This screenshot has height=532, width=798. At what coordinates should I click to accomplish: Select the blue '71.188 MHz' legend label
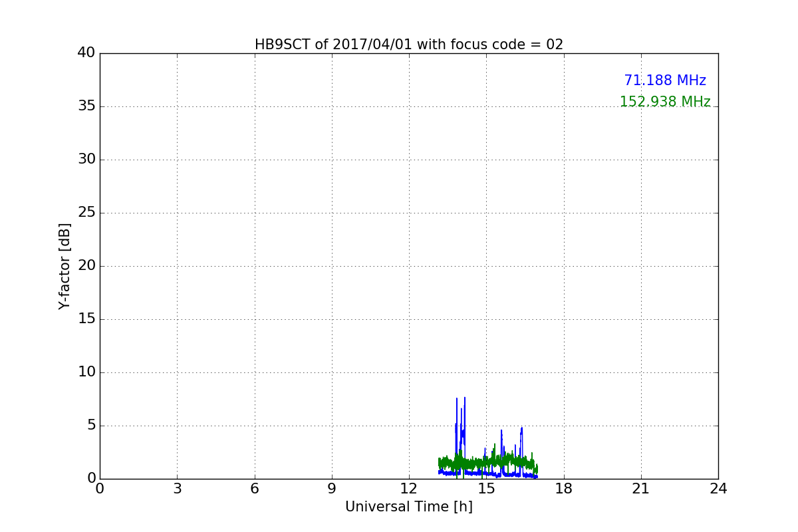665,80
